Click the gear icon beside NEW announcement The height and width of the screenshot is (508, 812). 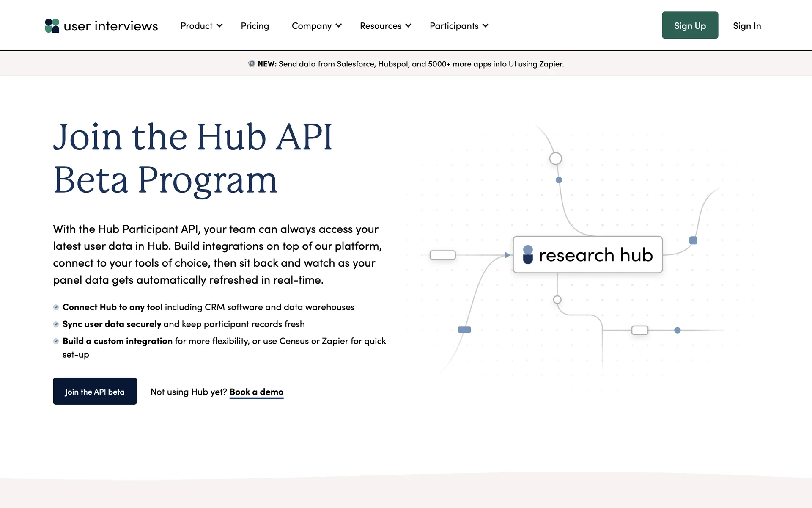coord(252,64)
